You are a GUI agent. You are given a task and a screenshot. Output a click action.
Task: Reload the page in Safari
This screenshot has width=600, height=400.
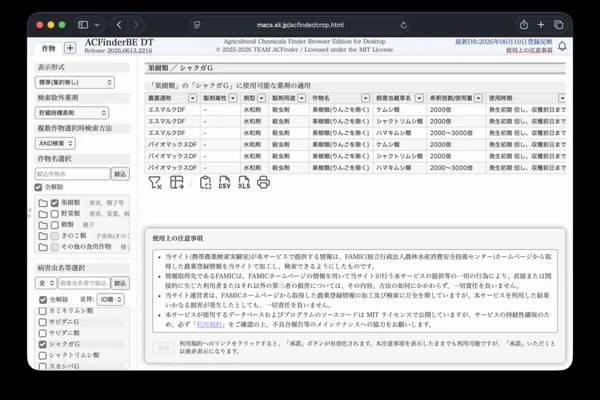pos(403,25)
